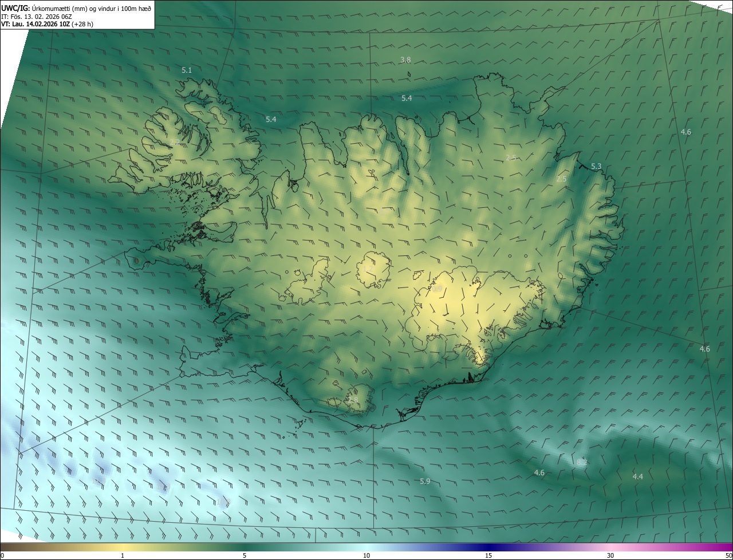Click the colour scale tick label 15

point(488,555)
